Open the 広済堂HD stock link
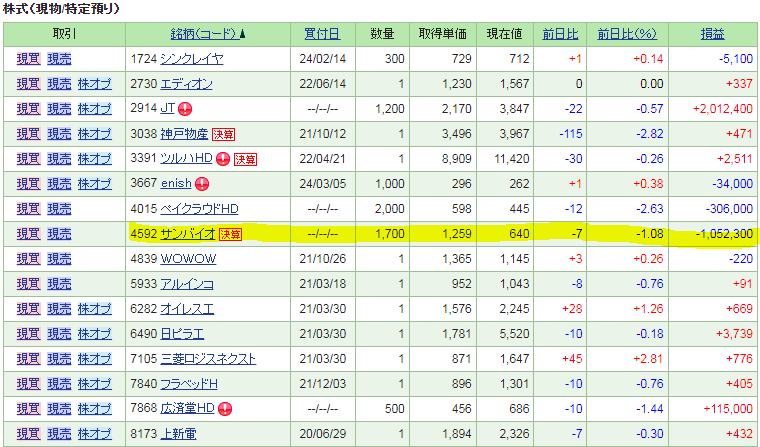 coord(187,408)
